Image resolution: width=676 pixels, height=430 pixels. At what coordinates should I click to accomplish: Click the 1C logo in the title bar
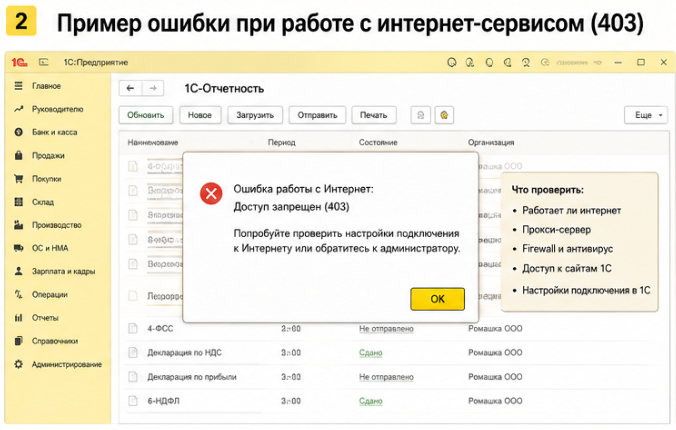19,63
